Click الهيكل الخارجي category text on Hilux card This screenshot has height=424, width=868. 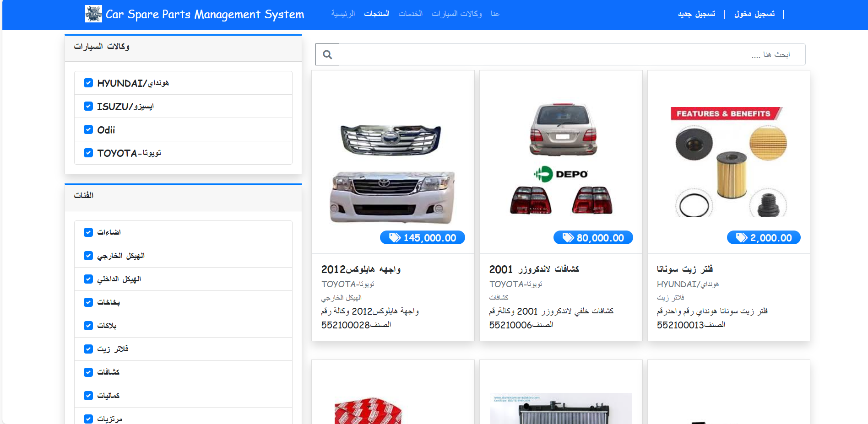tap(341, 298)
